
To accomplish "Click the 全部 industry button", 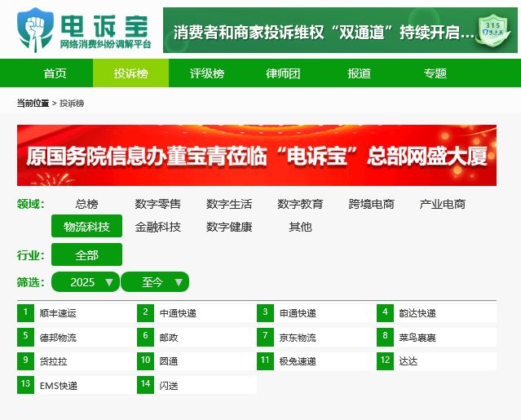I will (86, 255).
